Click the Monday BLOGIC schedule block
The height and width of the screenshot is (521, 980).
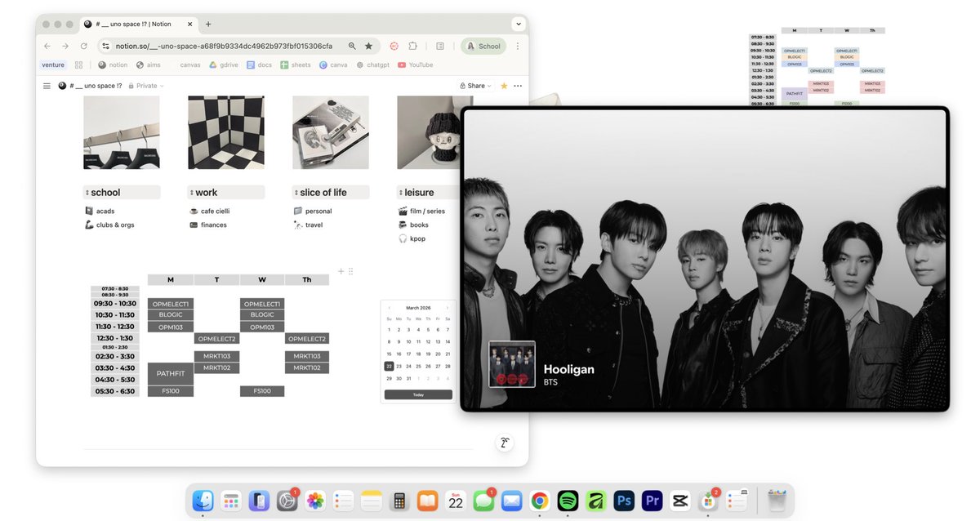(171, 315)
